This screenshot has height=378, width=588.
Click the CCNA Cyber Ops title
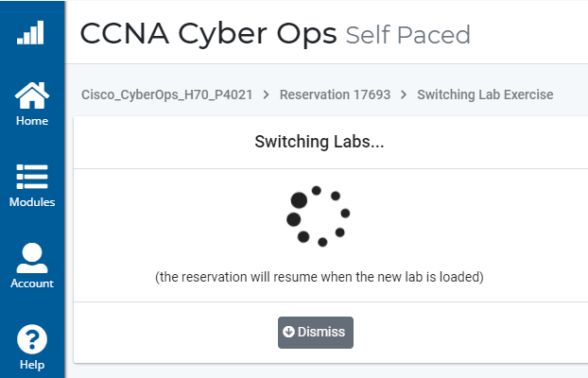[208, 34]
